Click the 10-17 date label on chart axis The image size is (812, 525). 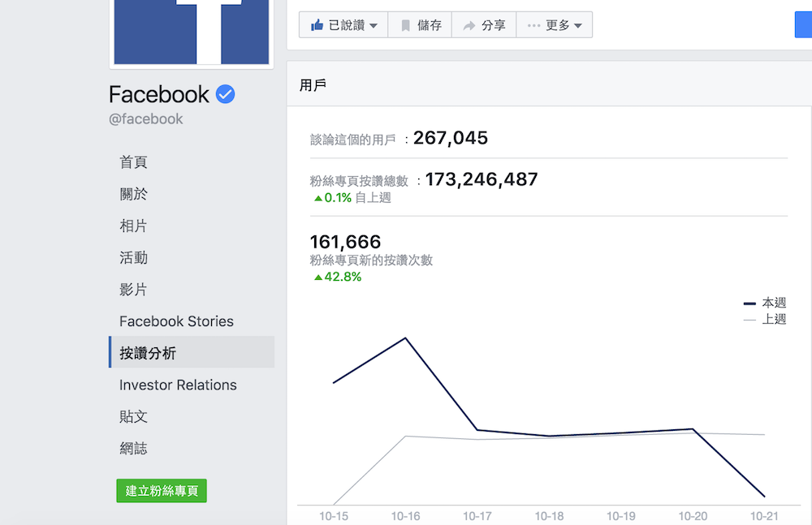coord(477,516)
